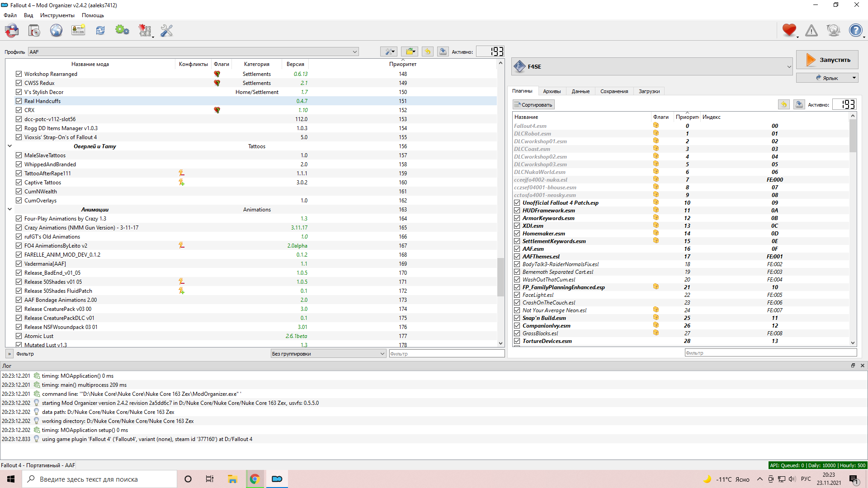Click the red heart endorse icon
Screen dimensions: 868x488
click(789, 30)
